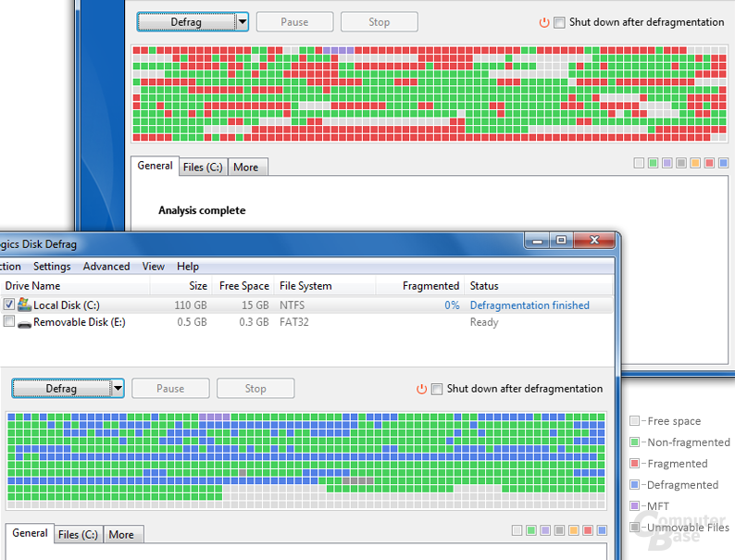Click the Pause button in back window
735x560 pixels.
(x=295, y=22)
